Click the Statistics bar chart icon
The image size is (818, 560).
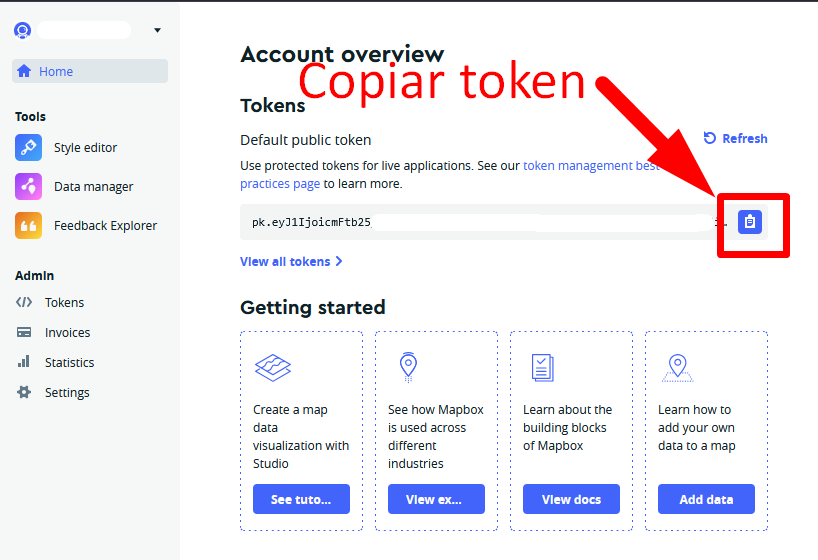click(24, 362)
